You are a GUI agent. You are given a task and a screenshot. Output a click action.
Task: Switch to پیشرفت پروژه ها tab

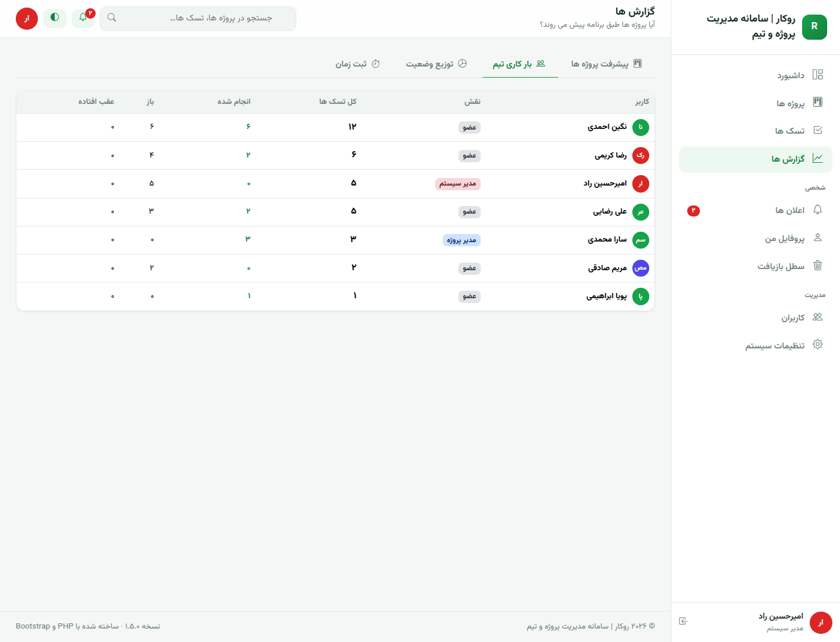pos(607,64)
